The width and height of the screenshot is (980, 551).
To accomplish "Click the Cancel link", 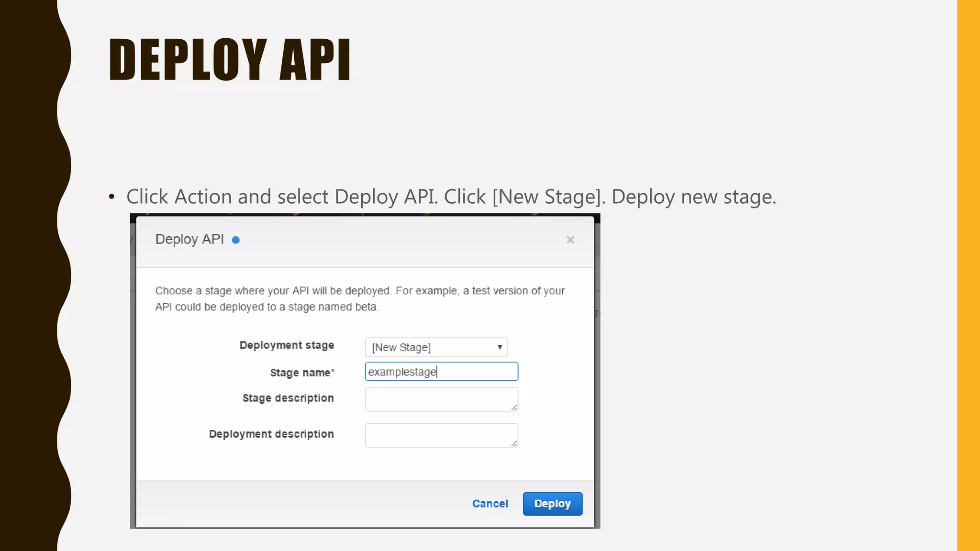I will click(x=490, y=504).
